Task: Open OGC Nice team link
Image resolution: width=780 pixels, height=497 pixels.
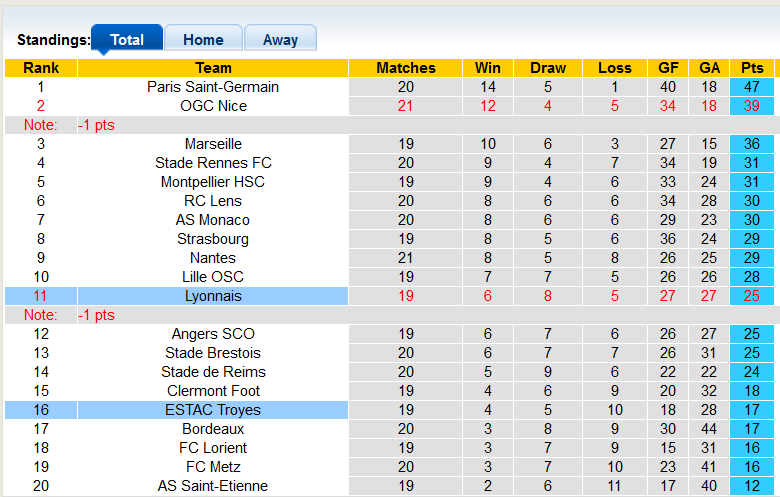Action: [213, 106]
